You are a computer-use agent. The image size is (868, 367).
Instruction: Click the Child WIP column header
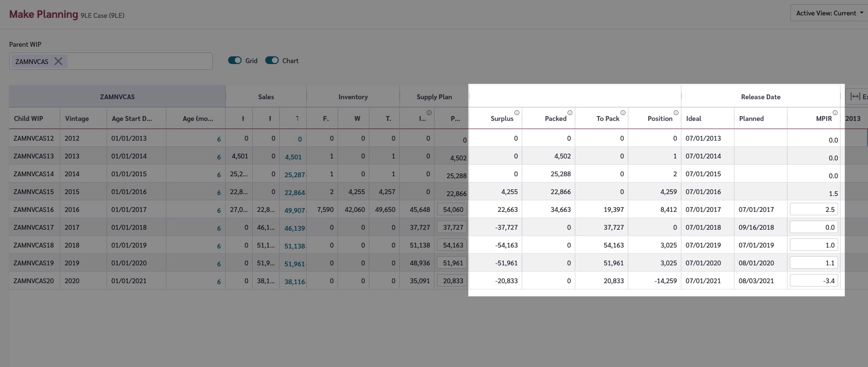[x=28, y=118]
